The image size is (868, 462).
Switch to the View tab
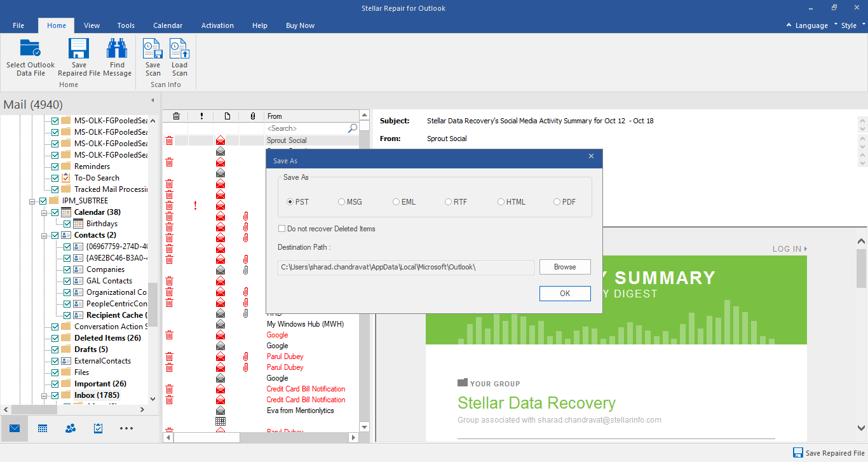click(92, 25)
